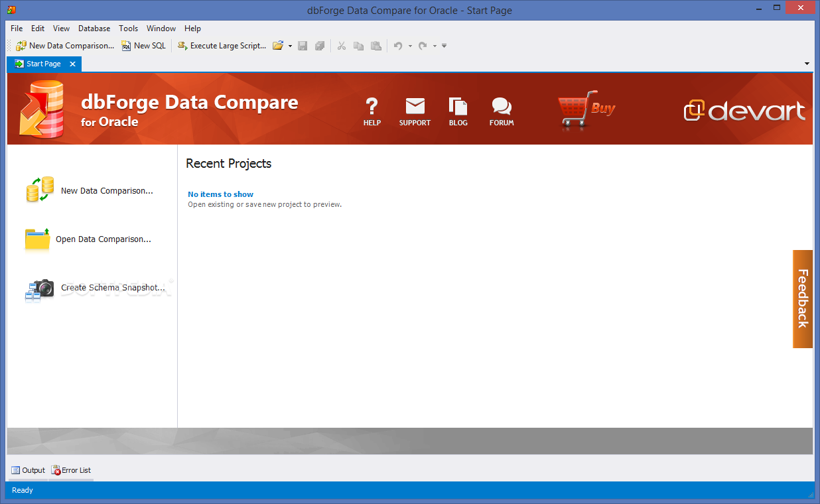Click the Open Data Comparison link
Viewport: 820px width, 504px height.
point(103,239)
